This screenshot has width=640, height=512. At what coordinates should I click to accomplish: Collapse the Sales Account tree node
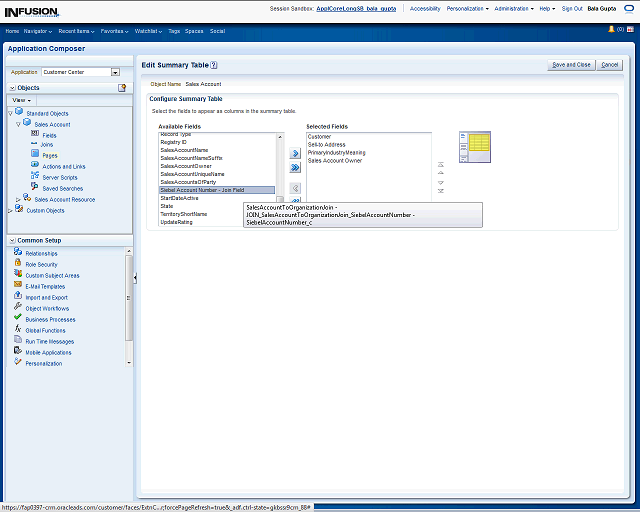pyautogui.click(x=18, y=124)
